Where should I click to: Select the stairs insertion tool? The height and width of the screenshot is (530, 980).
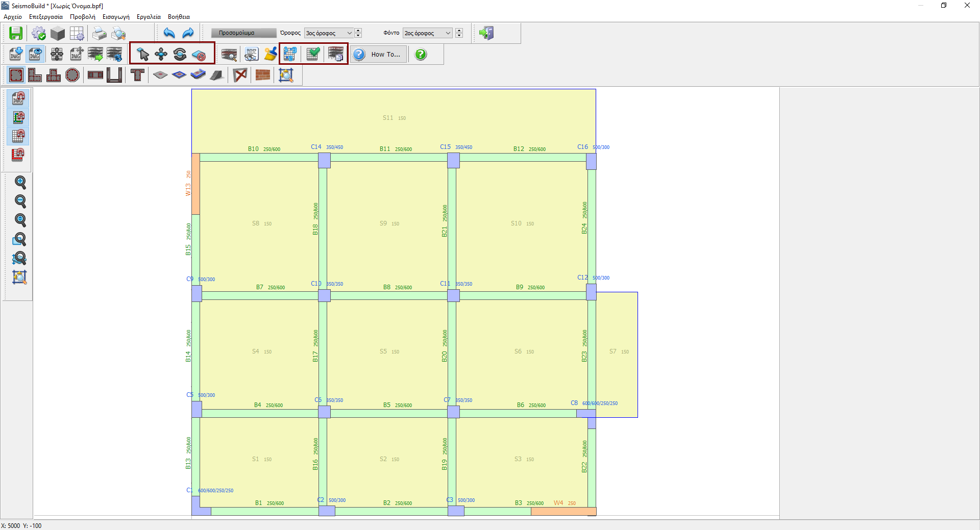point(217,75)
